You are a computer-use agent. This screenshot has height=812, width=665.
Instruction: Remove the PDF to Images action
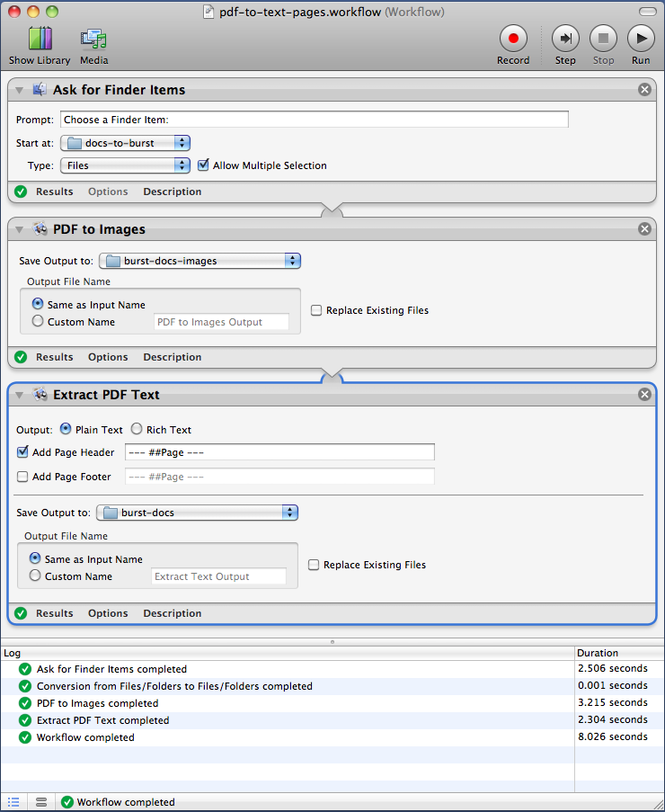tap(644, 229)
